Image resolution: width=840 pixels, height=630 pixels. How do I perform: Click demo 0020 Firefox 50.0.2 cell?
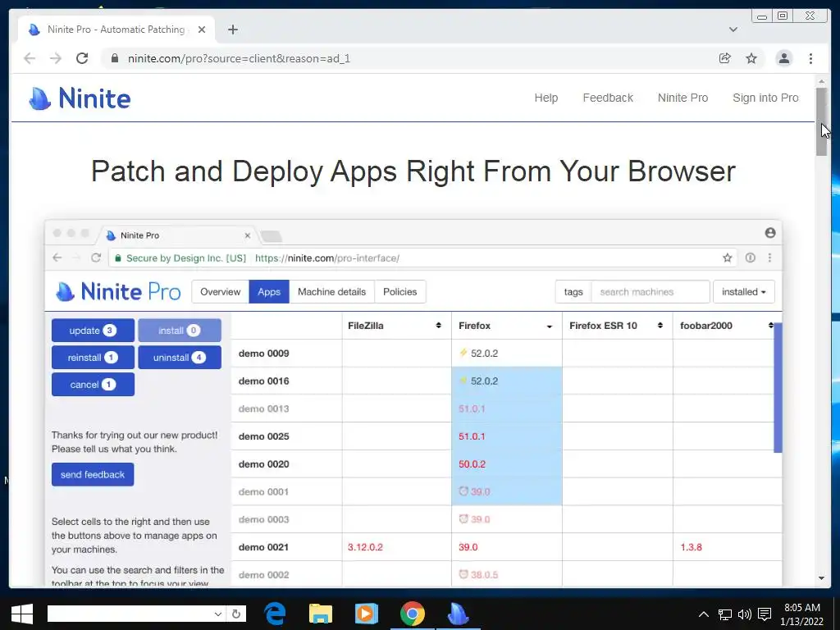coord(507,464)
